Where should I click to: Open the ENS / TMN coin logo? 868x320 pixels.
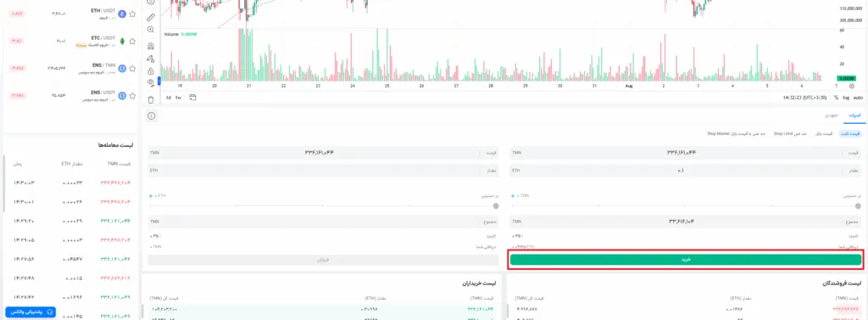pyautogui.click(x=122, y=68)
